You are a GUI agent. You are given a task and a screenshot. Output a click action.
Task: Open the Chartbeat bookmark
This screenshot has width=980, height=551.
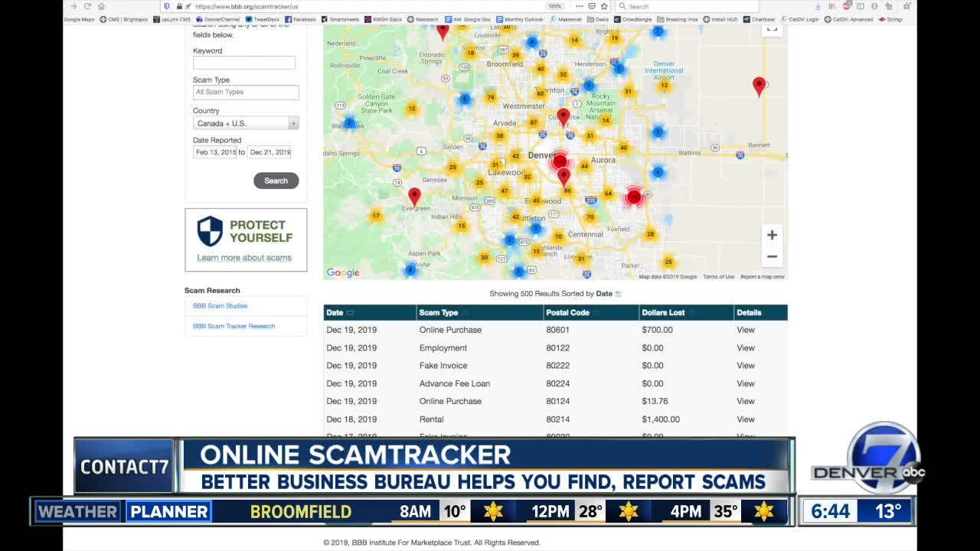click(759, 19)
